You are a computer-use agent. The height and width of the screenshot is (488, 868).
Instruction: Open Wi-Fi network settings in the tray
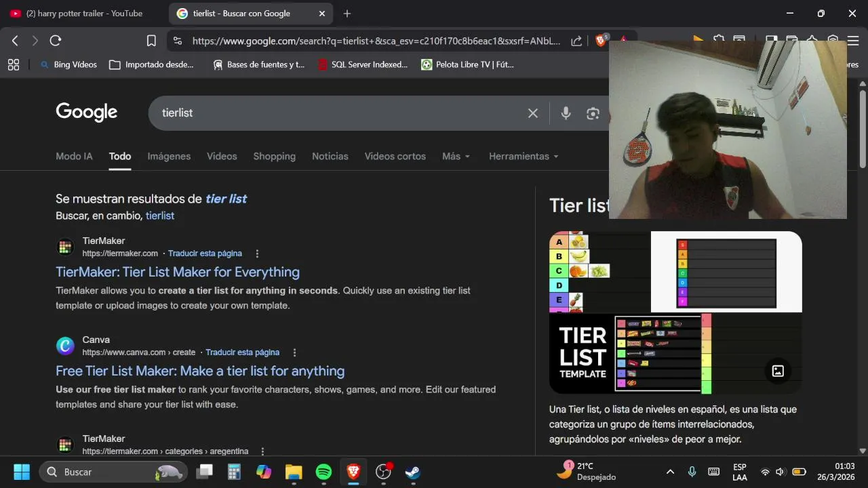tap(765, 472)
